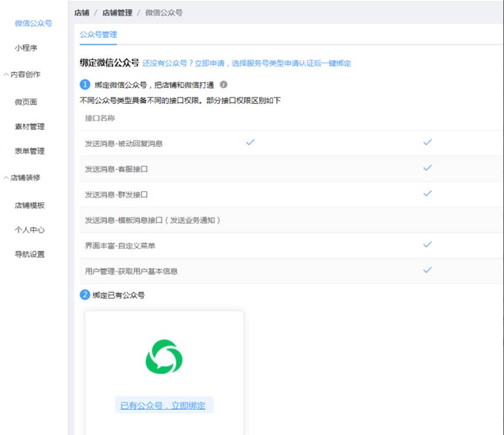Open 微页面 sidebar item
Viewport: 504px width, 435px height.
click(26, 102)
